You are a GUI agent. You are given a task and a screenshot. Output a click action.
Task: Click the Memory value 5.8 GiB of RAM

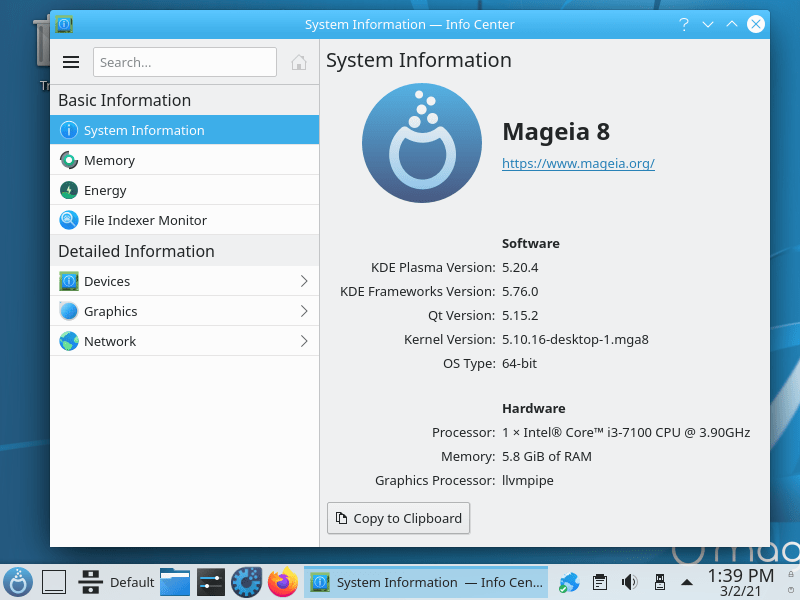(546, 457)
